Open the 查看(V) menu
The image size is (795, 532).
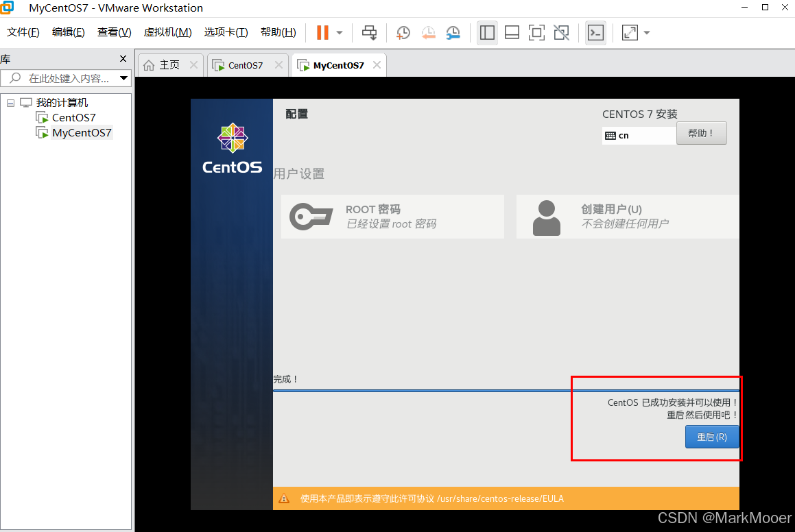point(114,32)
